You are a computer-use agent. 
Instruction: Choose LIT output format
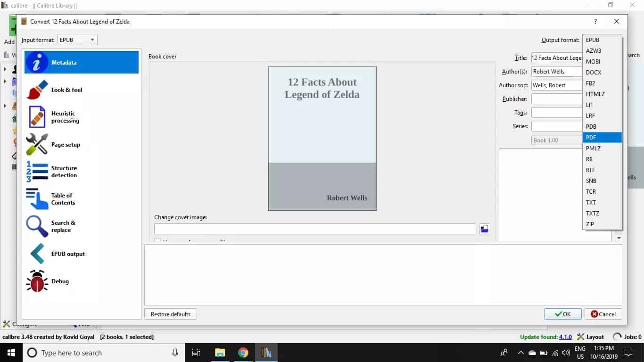[602, 105]
